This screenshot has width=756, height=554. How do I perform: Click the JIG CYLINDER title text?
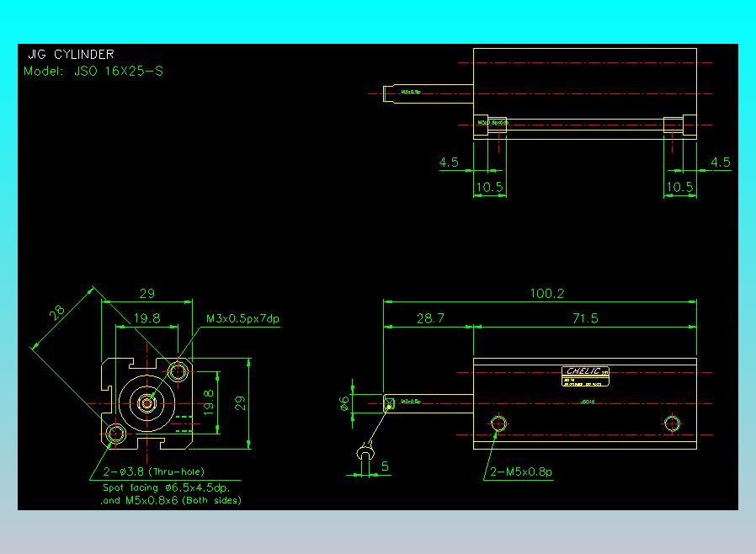point(71,55)
